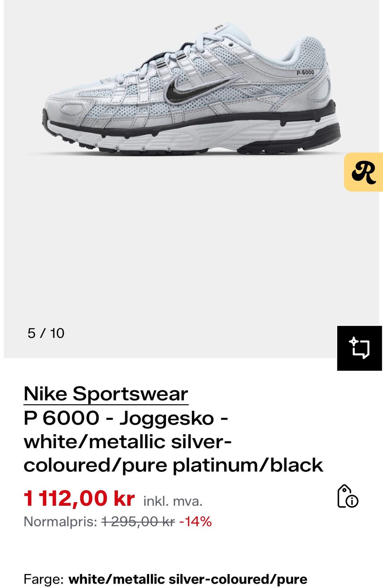This screenshot has height=588, width=383.
Task: Tap the yellow R rewards badge
Action: pyautogui.click(x=363, y=172)
